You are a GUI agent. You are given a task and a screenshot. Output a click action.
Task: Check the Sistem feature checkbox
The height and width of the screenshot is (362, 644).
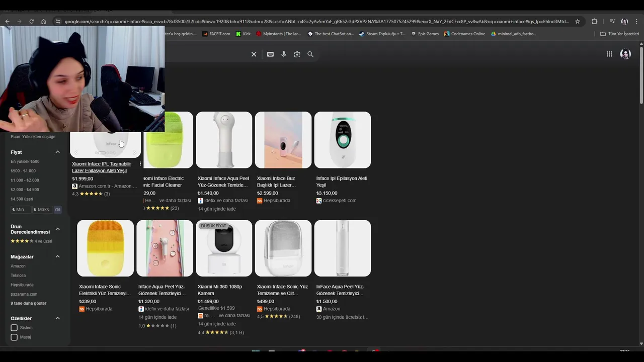click(x=14, y=328)
